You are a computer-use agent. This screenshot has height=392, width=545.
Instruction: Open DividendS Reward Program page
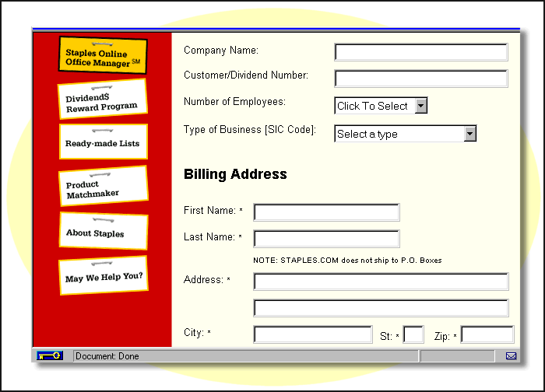pyautogui.click(x=102, y=102)
